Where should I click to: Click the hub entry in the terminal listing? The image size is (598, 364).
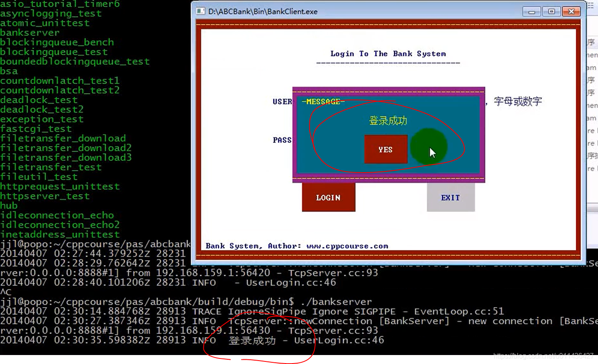point(9,205)
